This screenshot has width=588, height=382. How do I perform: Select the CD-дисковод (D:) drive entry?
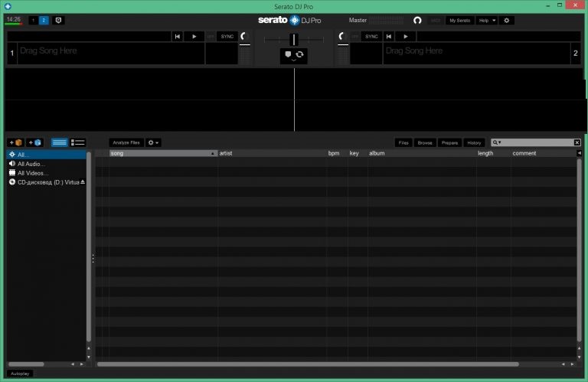point(44,182)
